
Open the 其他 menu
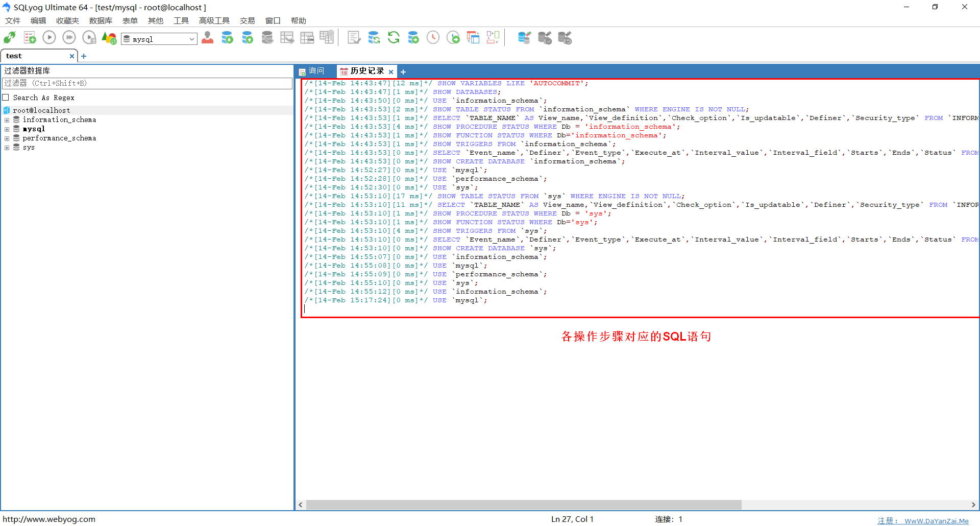click(x=156, y=20)
